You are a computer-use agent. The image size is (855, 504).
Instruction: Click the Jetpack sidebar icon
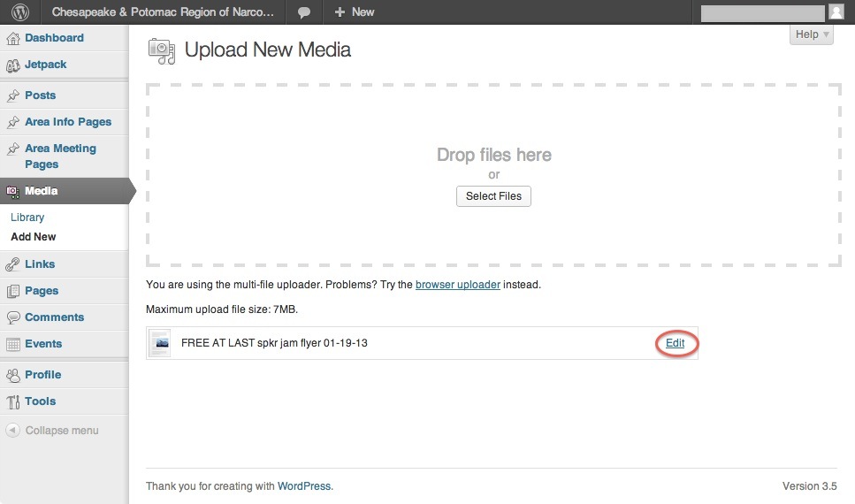coord(13,65)
